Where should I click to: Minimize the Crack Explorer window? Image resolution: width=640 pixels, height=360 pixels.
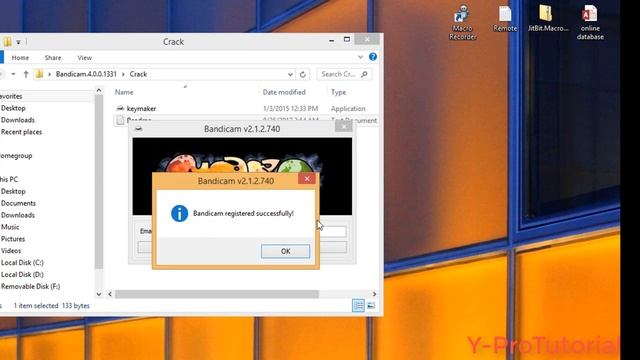[331, 40]
